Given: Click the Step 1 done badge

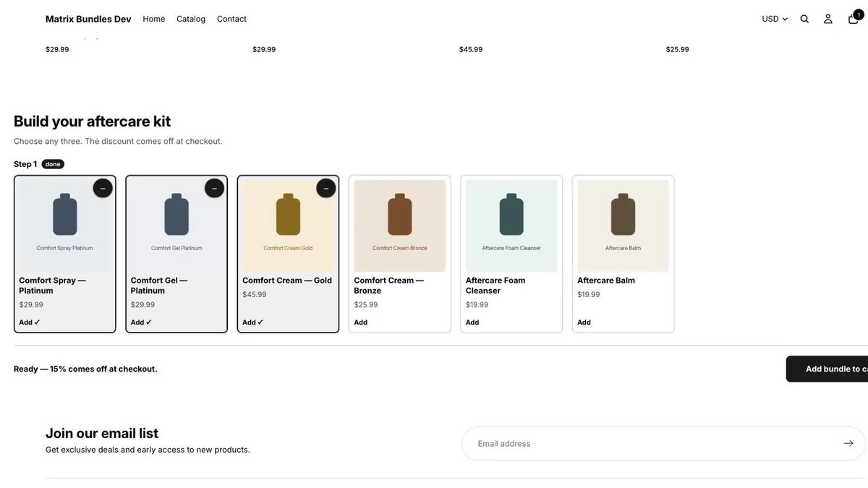Looking at the screenshot, I should 53,164.
